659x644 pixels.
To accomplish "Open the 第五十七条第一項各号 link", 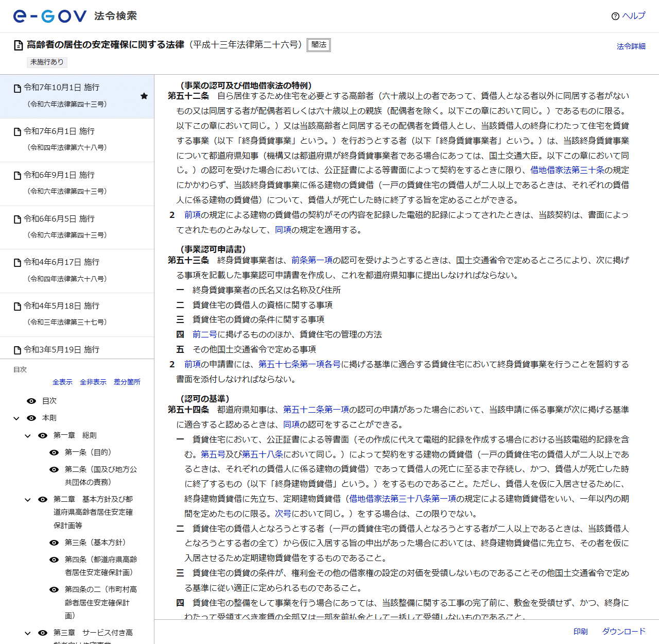I will coord(300,364).
